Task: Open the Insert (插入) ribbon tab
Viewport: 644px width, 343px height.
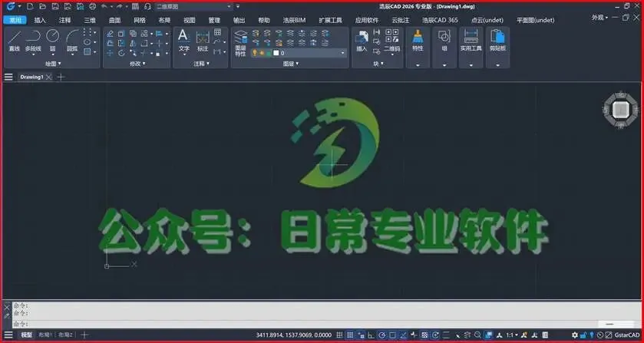Action: click(40, 20)
